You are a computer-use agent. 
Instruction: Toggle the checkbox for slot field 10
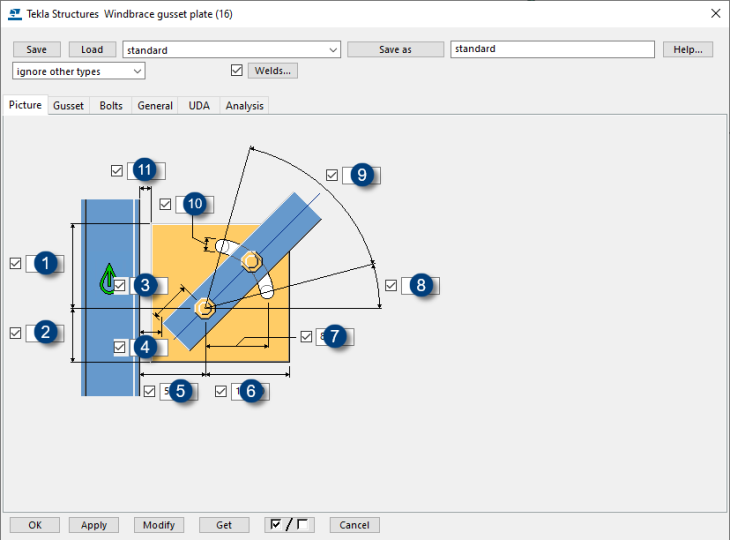(x=165, y=204)
